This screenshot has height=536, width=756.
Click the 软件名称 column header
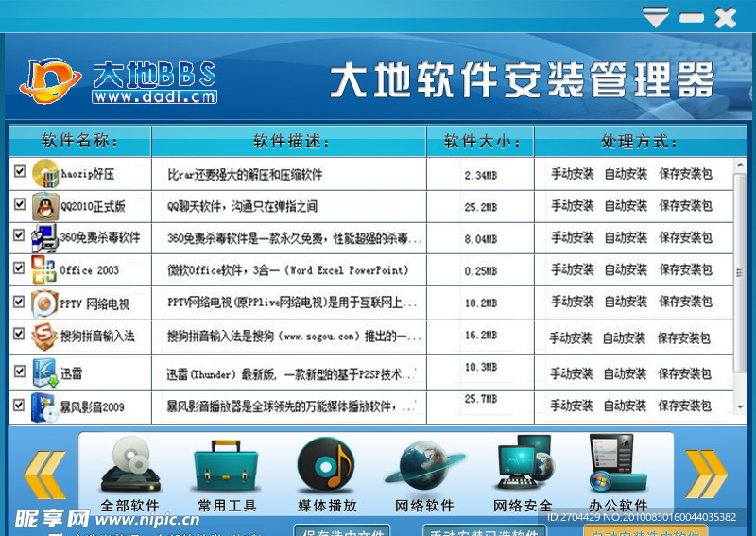[80, 141]
